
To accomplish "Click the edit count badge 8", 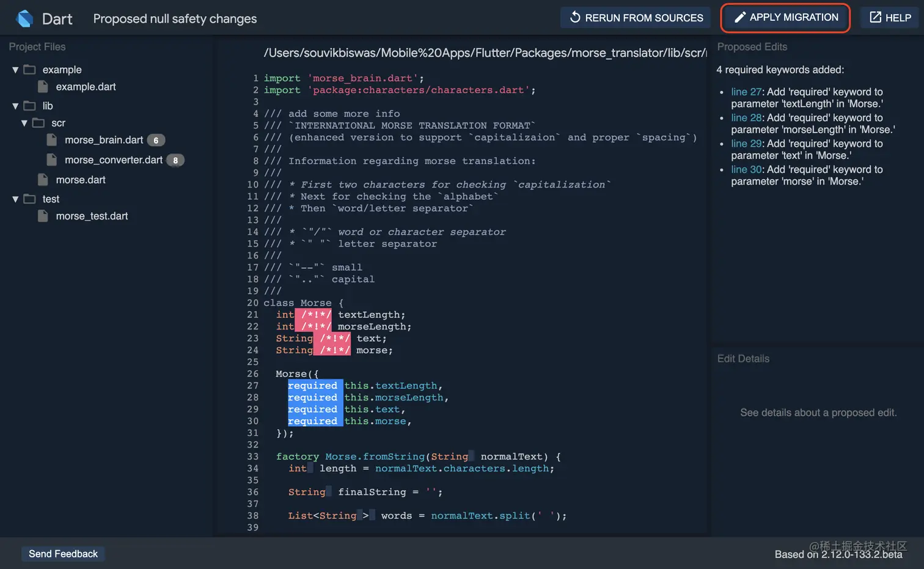I will coord(175,161).
